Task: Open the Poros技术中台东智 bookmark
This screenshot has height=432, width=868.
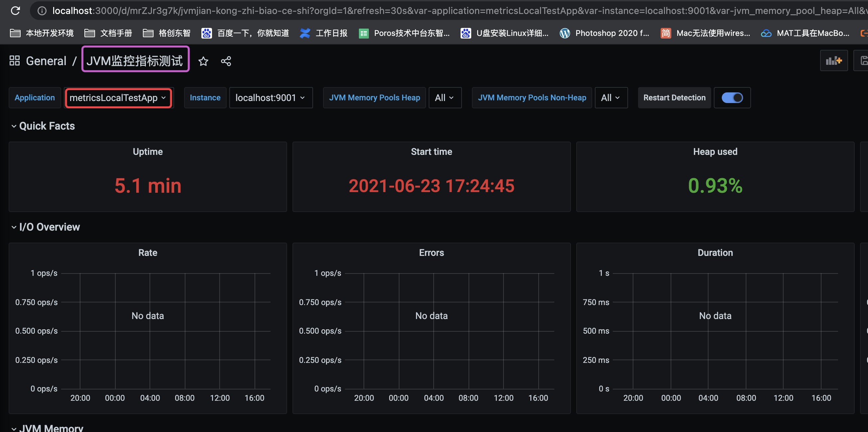Action: tap(404, 33)
